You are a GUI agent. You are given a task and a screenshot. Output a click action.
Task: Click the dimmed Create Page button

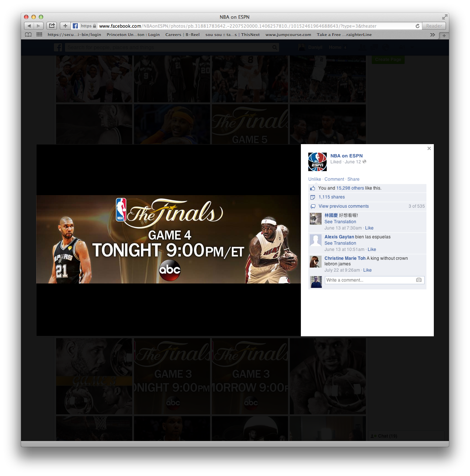[388, 59]
